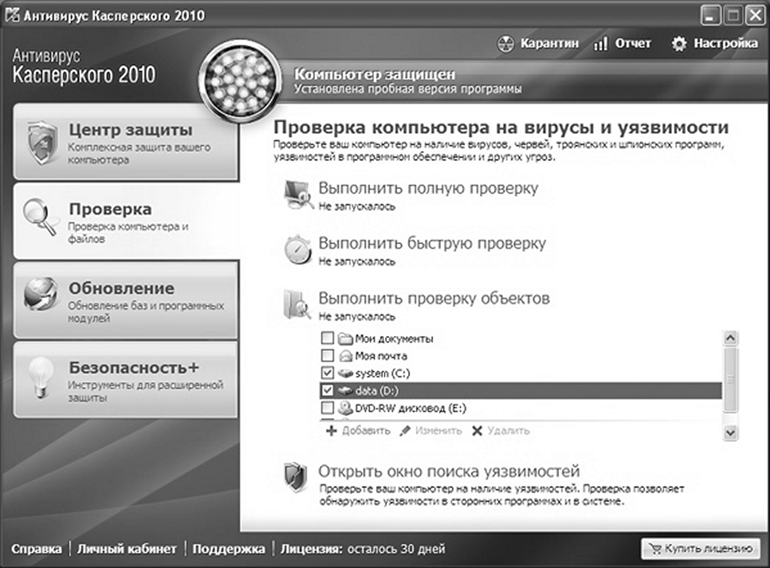Image resolution: width=770 pixels, height=568 pixels.
Task: Click Удалить to remove selected object
Action: (500, 431)
